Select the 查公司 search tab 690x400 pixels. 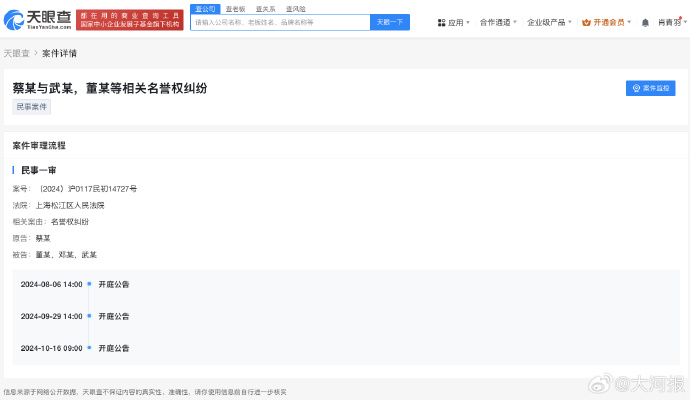(205, 9)
